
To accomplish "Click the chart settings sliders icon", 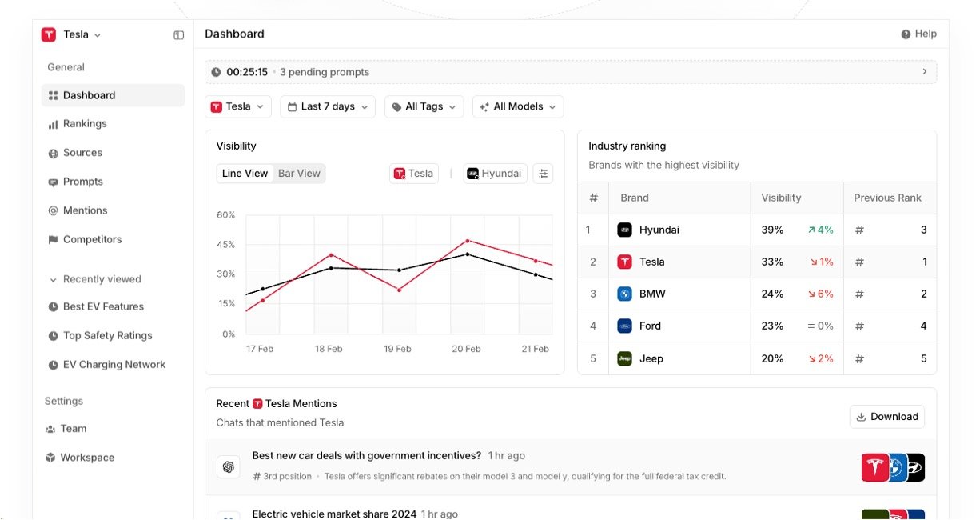I will click(544, 174).
